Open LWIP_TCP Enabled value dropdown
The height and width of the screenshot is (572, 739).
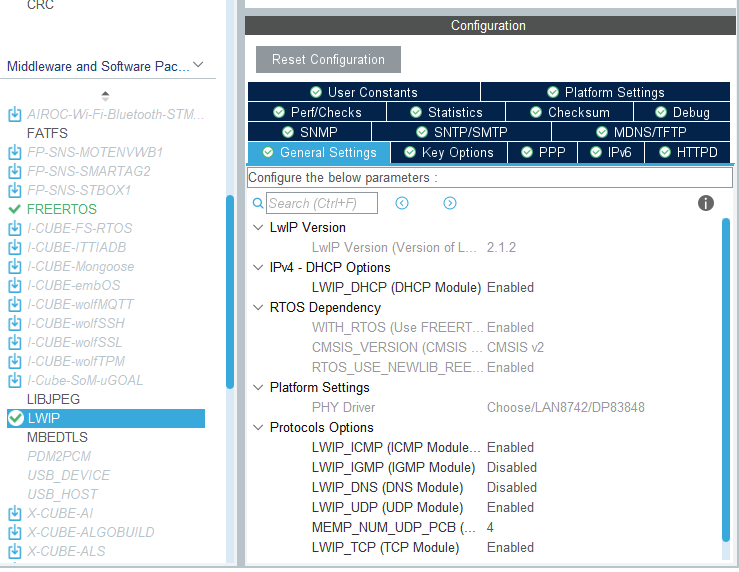click(x=510, y=547)
